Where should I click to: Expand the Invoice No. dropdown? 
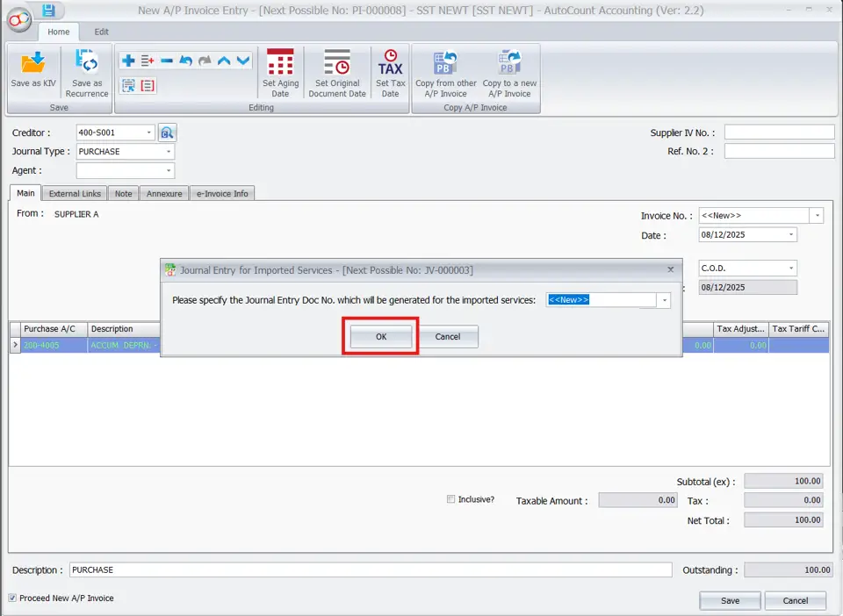(815, 215)
